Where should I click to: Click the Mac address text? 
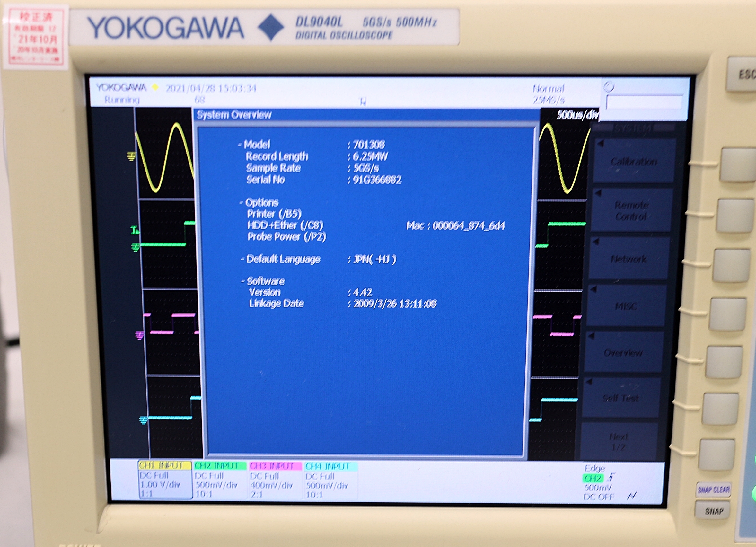[455, 226]
